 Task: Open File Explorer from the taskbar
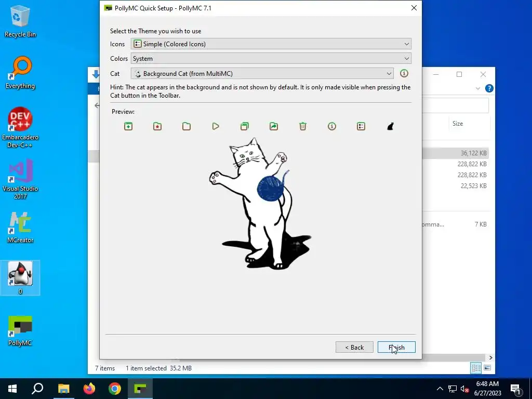(63, 389)
